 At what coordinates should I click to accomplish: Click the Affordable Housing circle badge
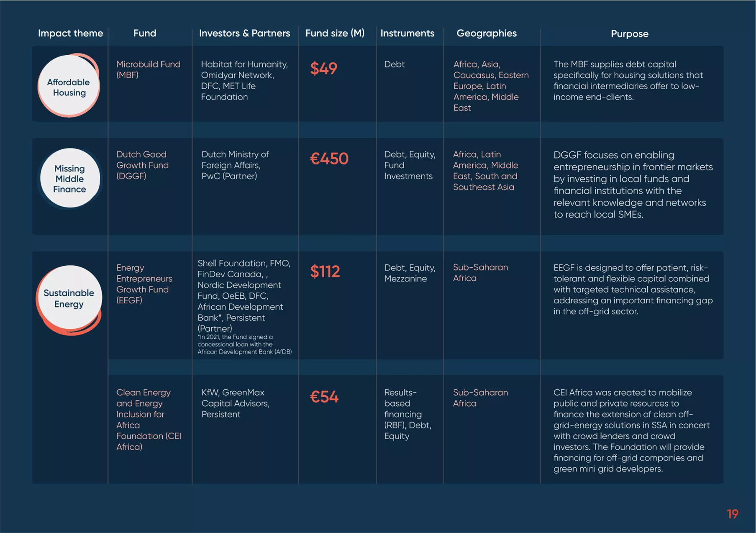point(69,86)
